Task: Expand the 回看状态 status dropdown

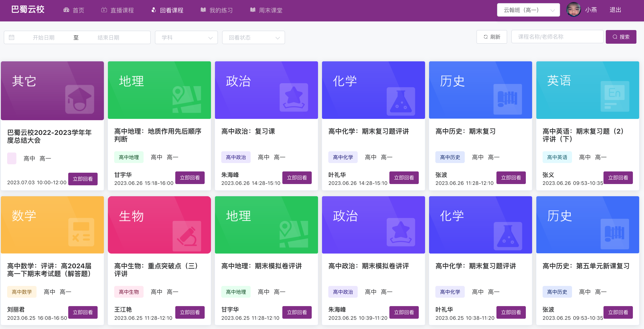Action: pyautogui.click(x=253, y=38)
